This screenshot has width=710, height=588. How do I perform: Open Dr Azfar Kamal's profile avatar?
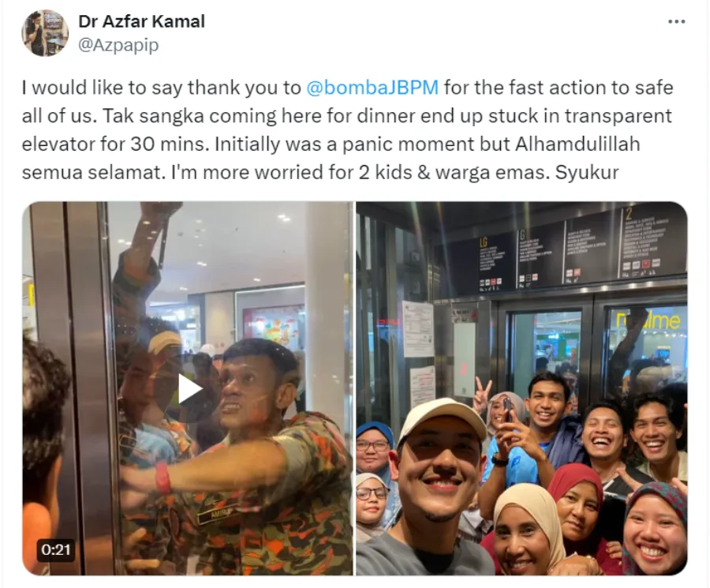[x=45, y=33]
